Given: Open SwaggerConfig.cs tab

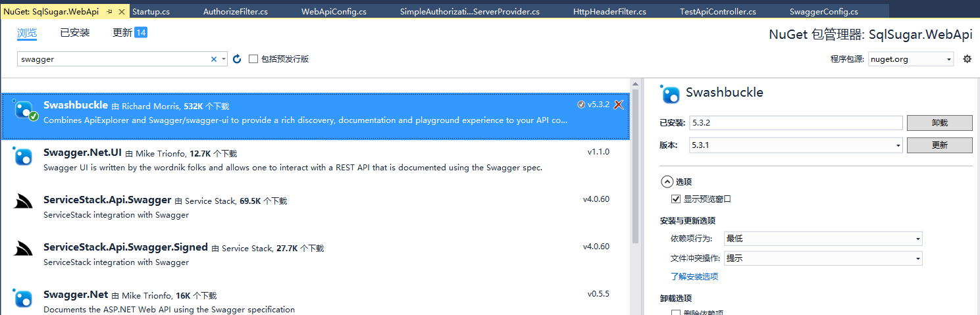Looking at the screenshot, I should tap(824, 12).
